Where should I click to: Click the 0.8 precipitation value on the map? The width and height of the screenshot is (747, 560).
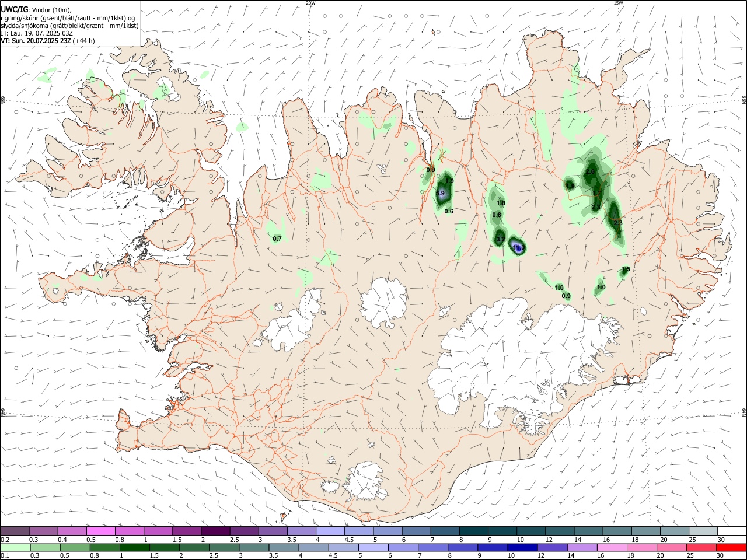point(497,215)
